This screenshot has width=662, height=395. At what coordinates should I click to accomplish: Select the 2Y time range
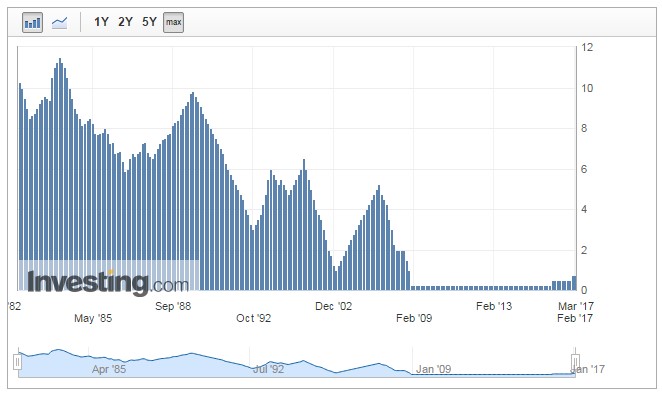(125, 22)
